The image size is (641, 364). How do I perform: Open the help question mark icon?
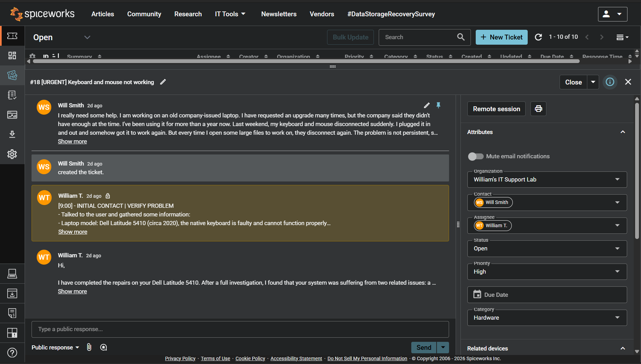pyautogui.click(x=12, y=353)
